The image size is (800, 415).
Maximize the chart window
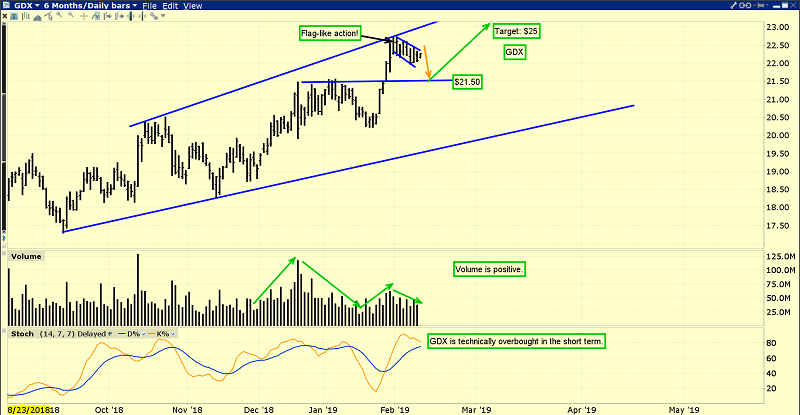click(x=785, y=5)
